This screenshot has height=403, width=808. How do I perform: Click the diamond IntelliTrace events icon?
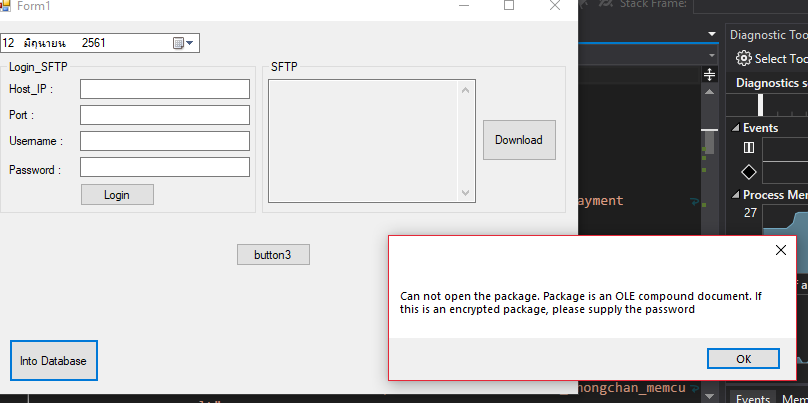click(x=749, y=172)
